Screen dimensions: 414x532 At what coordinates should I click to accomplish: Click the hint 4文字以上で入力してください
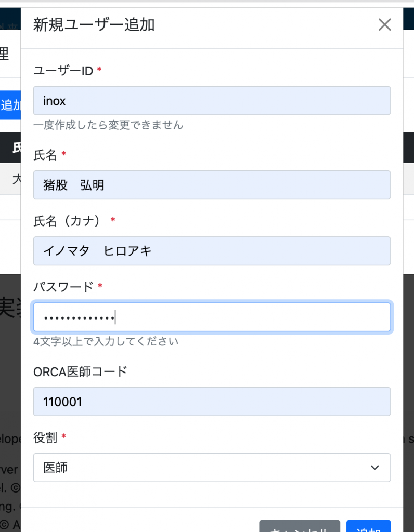(106, 341)
